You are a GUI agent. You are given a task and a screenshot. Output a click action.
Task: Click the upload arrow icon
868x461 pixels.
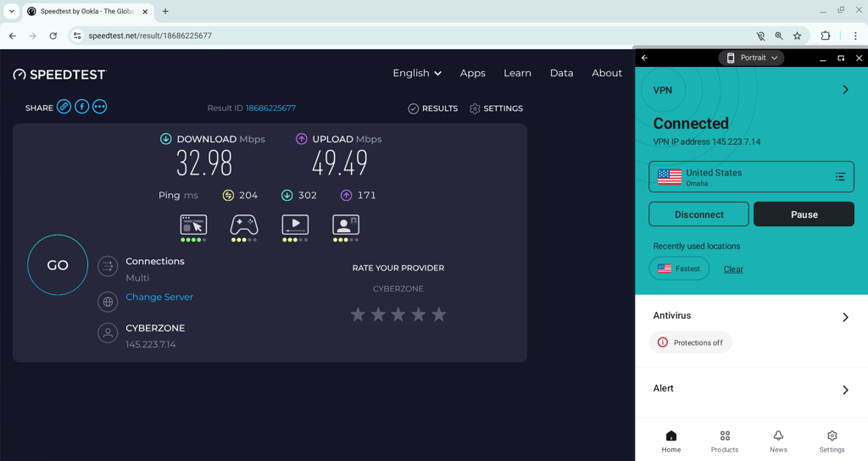pyautogui.click(x=301, y=139)
